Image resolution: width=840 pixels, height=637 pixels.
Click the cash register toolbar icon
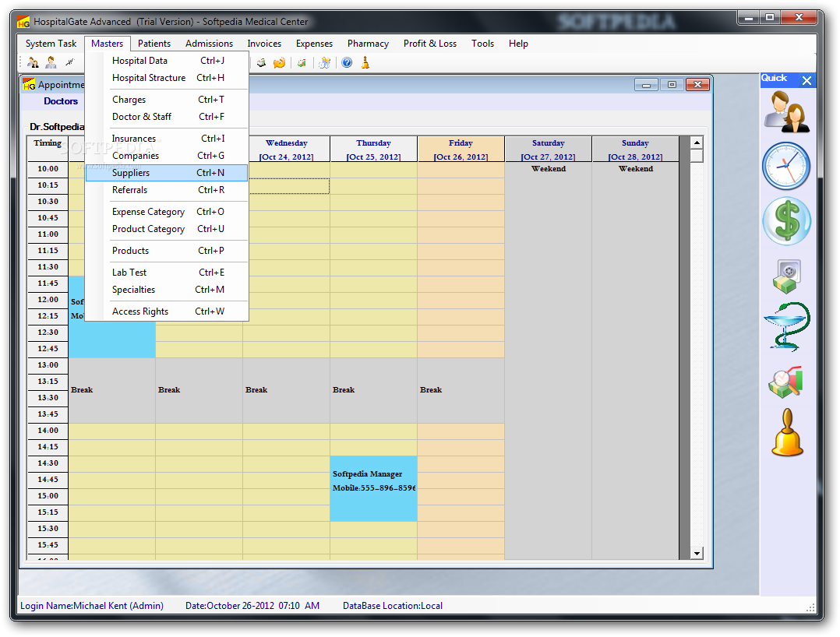tap(262, 62)
